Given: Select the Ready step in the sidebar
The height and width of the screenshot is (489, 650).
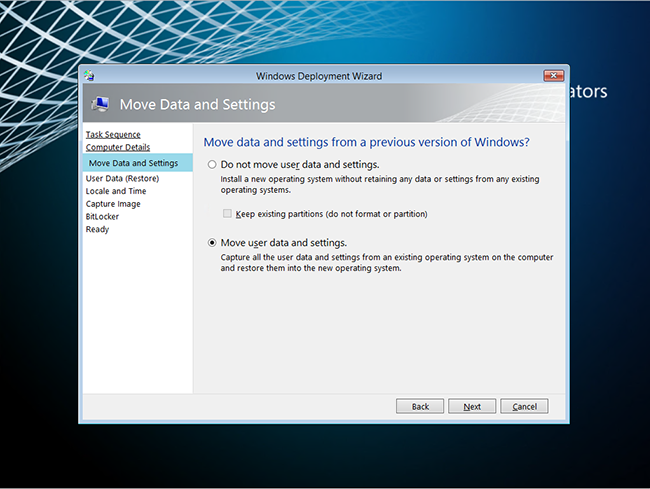Looking at the screenshot, I should [x=98, y=229].
